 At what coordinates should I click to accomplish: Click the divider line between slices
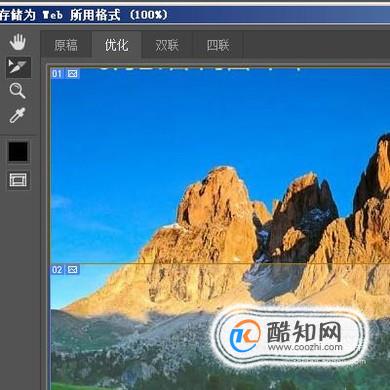tap(220, 264)
